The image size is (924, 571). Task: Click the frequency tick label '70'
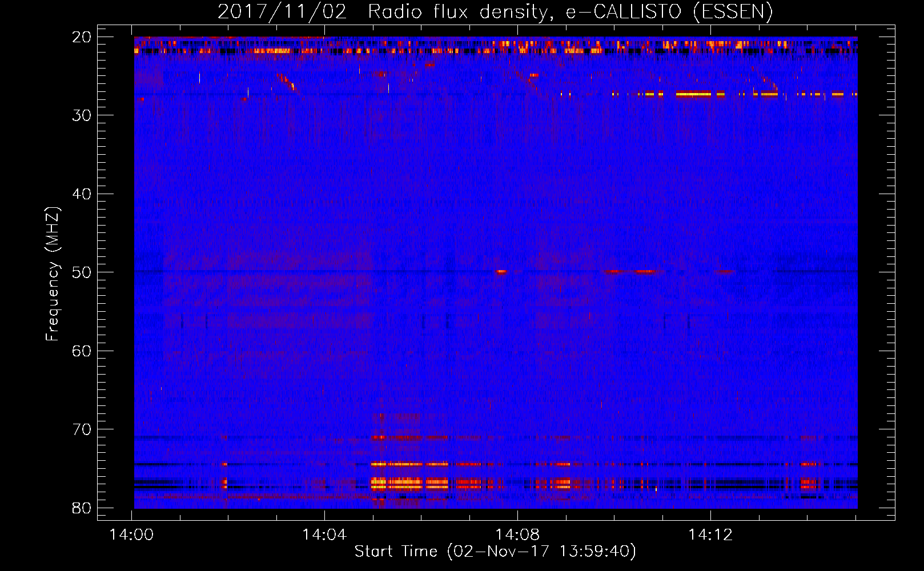(82, 429)
